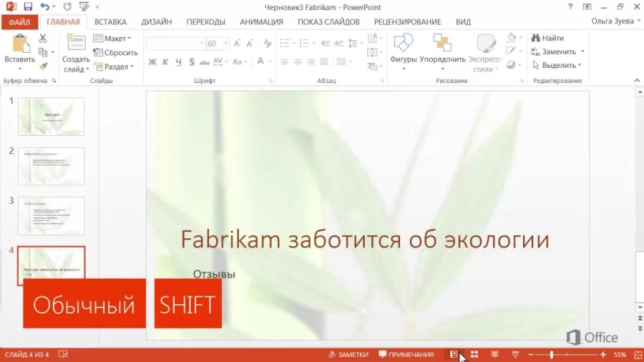Click the Help question mark icon
This screenshot has width=644, height=362.
(x=570, y=7)
